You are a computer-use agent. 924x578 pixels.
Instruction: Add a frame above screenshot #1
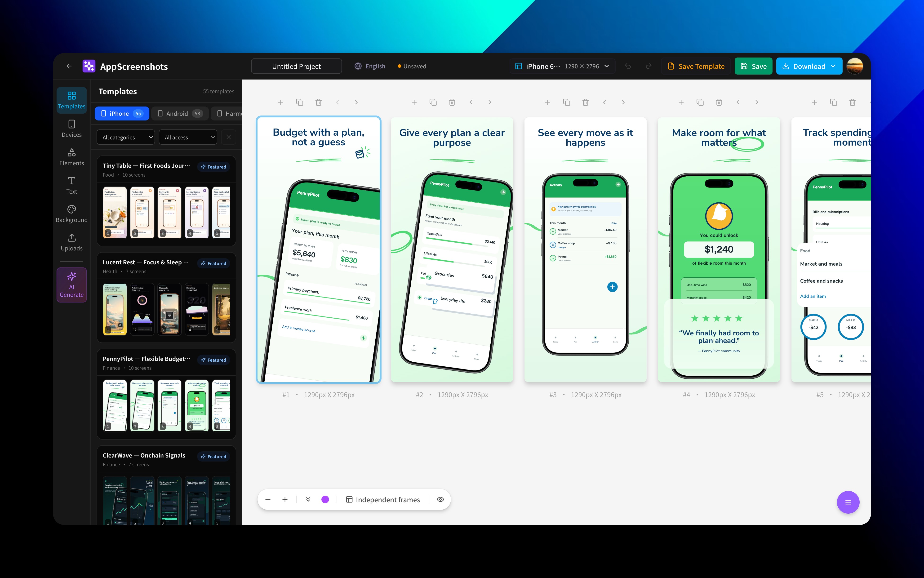280,102
